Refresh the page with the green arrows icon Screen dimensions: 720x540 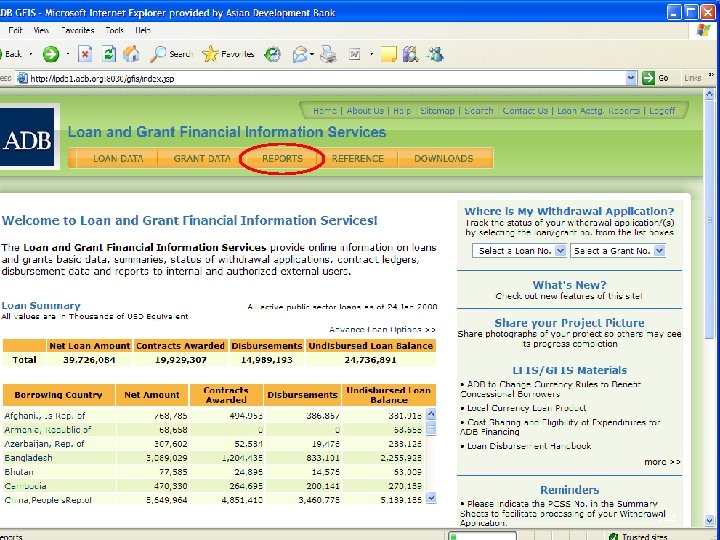pyautogui.click(x=109, y=54)
